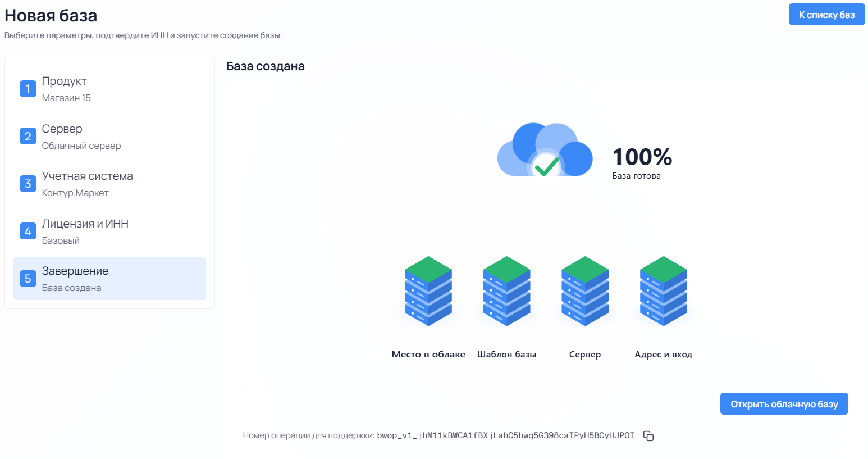The image size is (868, 459).
Task: Select the Лицензия и ИНН step
Action: [x=109, y=231]
